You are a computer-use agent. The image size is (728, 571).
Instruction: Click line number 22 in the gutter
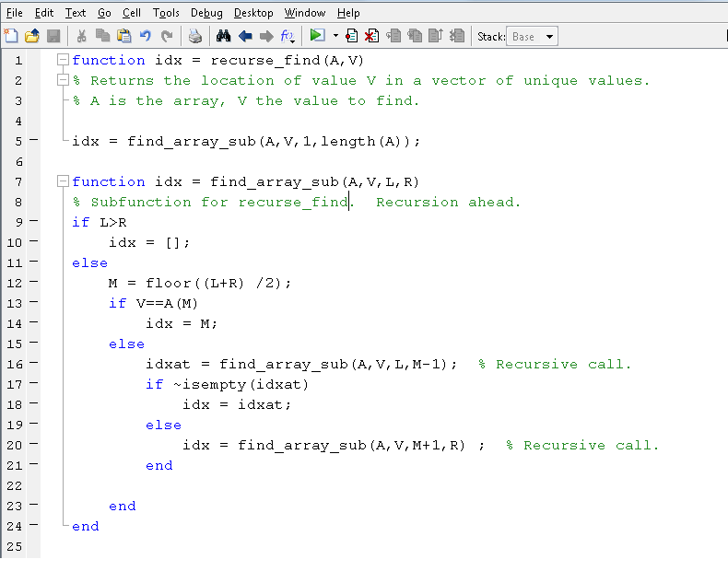pos(15,485)
